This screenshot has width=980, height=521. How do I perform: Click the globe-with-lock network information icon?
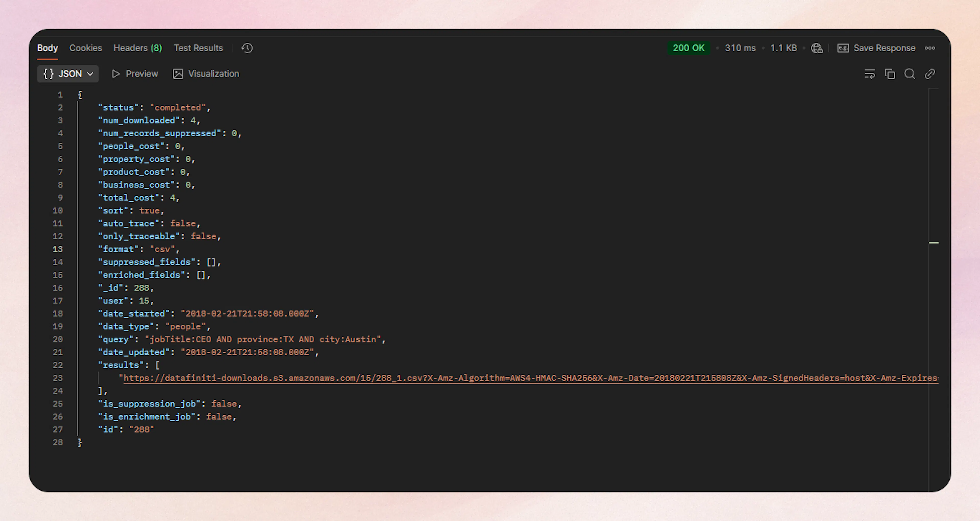pyautogui.click(x=817, y=48)
